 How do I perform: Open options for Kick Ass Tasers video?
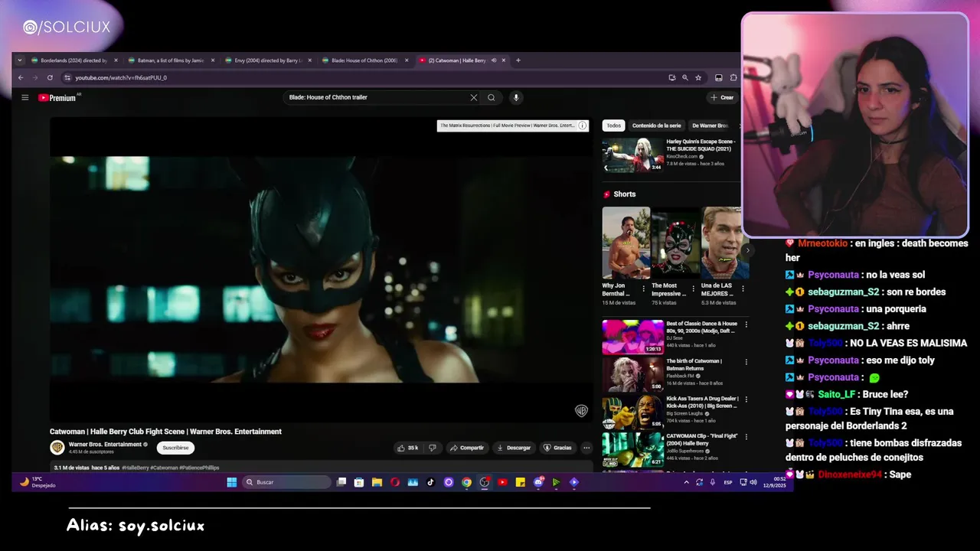click(x=746, y=399)
